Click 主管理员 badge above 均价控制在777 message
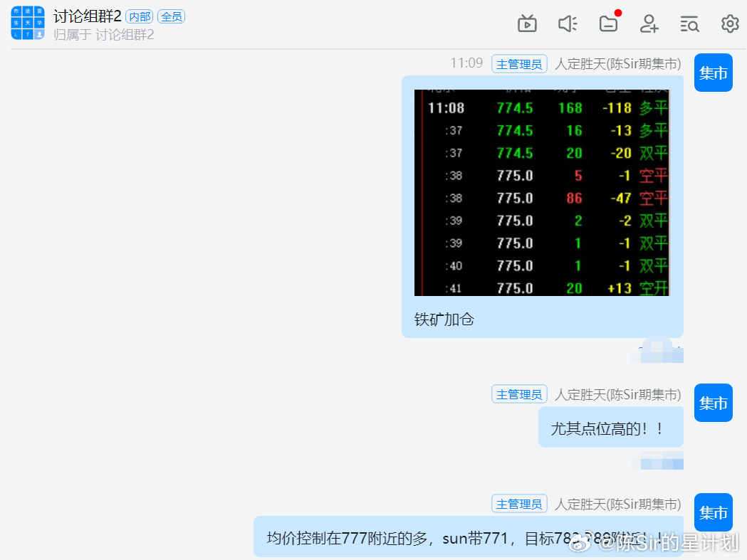Screen dimensions: 747x560 click(x=519, y=504)
